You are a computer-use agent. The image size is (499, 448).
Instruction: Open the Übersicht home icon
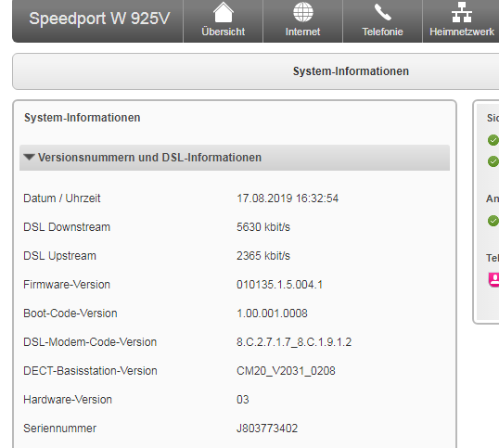(224, 12)
